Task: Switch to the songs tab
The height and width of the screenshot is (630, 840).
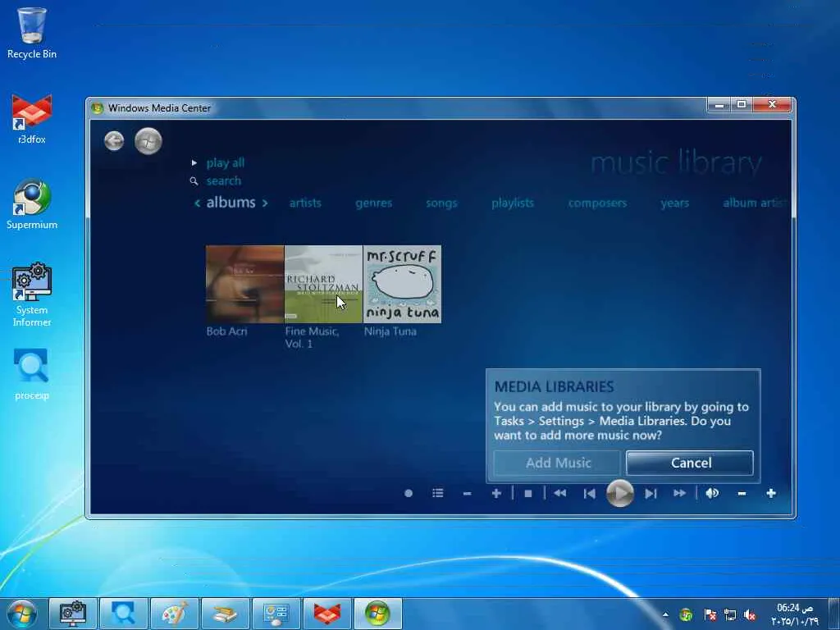Action: [441, 203]
